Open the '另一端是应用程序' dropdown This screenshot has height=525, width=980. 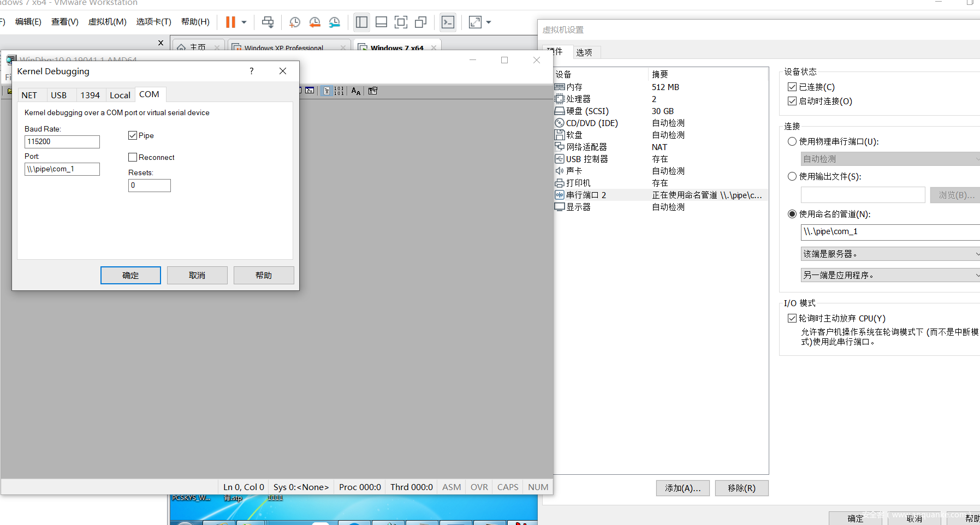coord(890,275)
